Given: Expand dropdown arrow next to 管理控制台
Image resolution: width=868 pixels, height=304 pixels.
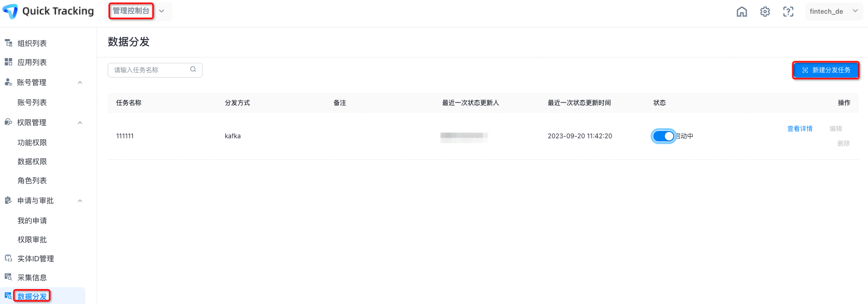Looking at the screenshot, I should pyautogui.click(x=161, y=11).
